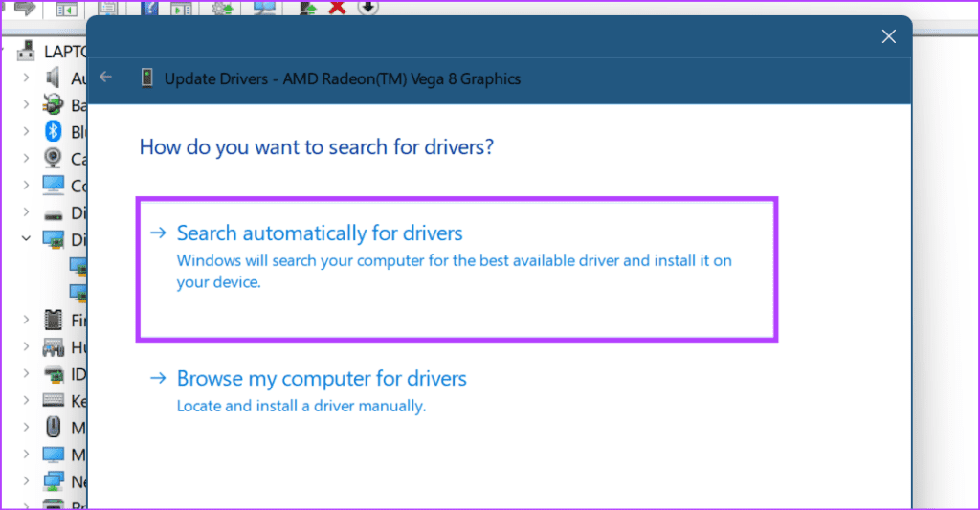Viewport: 980px width, 510px height.
Task: Select the second display adapter child device
Action: click(x=78, y=293)
